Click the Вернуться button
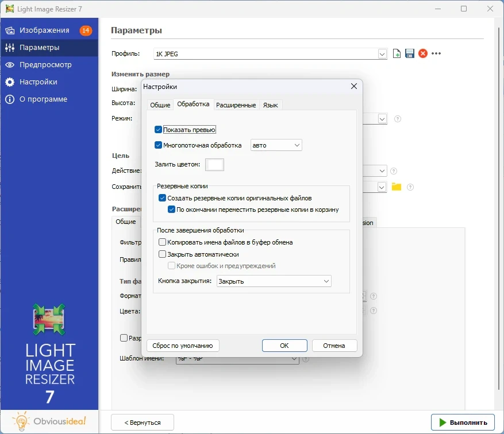The height and width of the screenshot is (434, 504). [x=143, y=423]
